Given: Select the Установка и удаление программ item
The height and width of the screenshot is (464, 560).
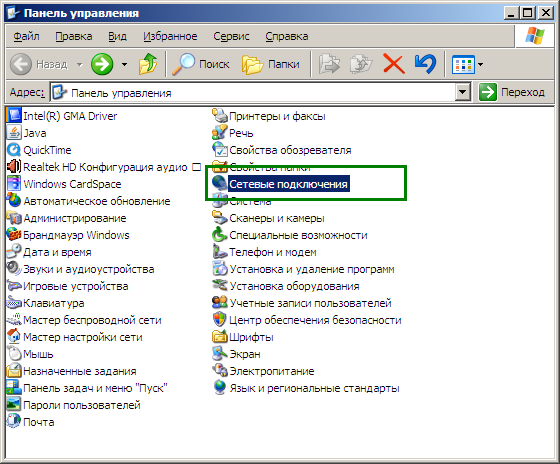Looking at the screenshot, I should pos(304,269).
